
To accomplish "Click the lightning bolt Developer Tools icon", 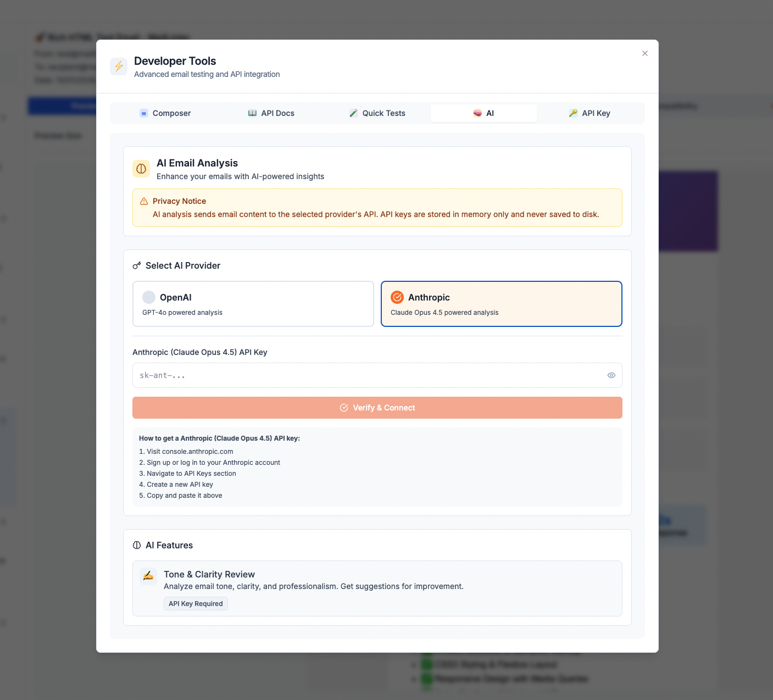I will (119, 66).
